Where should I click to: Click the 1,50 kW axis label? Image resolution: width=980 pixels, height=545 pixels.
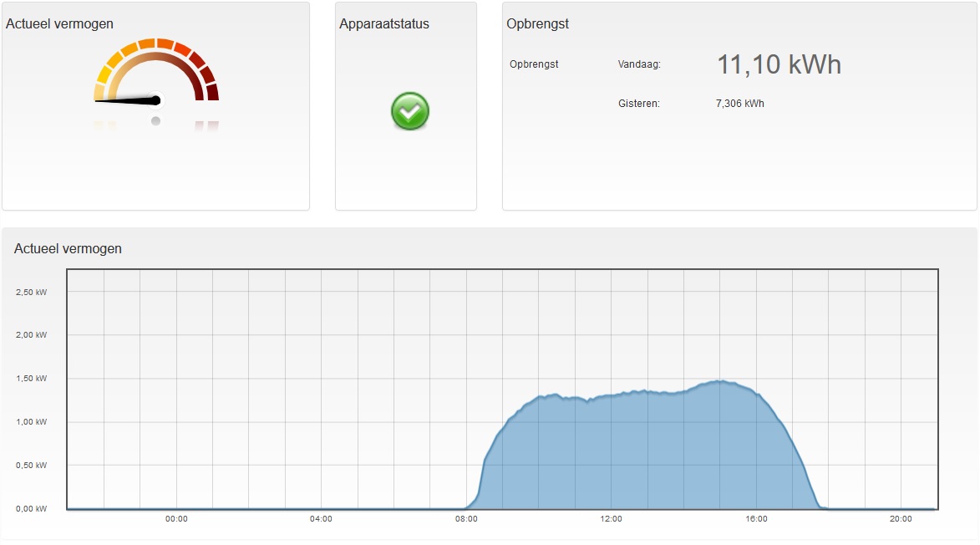pyautogui.click(x=31, y=378)
